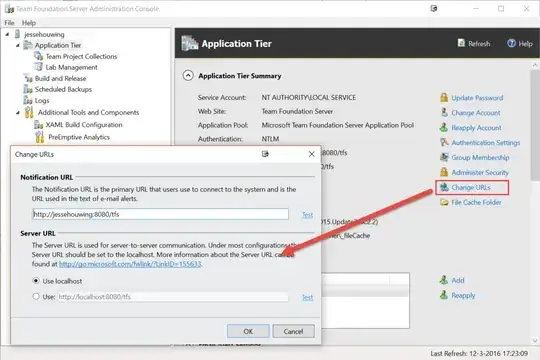The image size is (540, 360).
Task: Open the Help menu
Action: point(29,23)
